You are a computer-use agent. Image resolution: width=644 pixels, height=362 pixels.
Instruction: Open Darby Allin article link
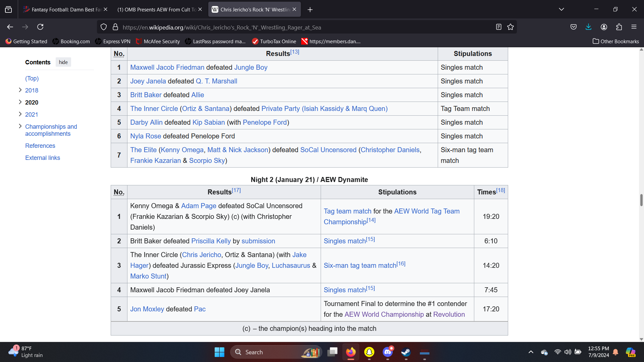click(x=146, y=122)
